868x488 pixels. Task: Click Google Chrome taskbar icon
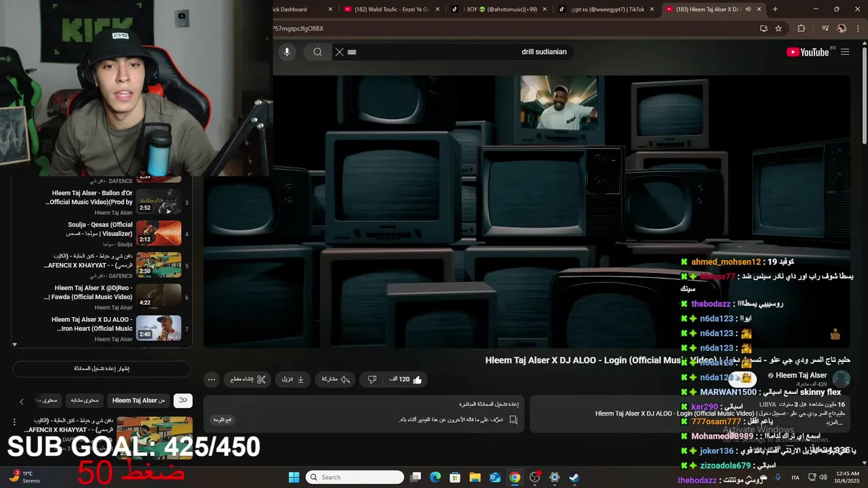[x=515, y=477]
